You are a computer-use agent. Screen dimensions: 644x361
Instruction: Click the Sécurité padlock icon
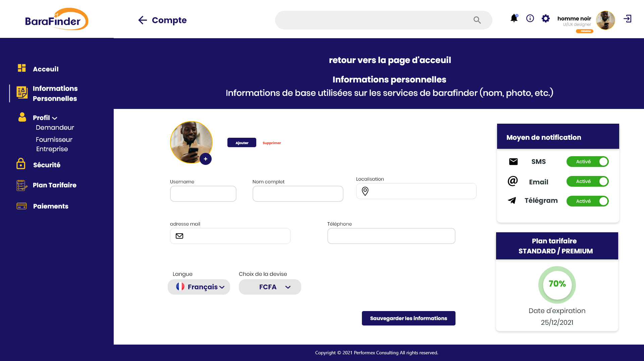(x=21, y=164)
